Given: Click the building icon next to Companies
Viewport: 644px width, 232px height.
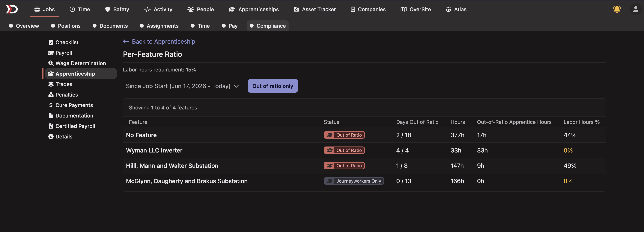Looking at the screenshot, I should (x=353, y=9).
